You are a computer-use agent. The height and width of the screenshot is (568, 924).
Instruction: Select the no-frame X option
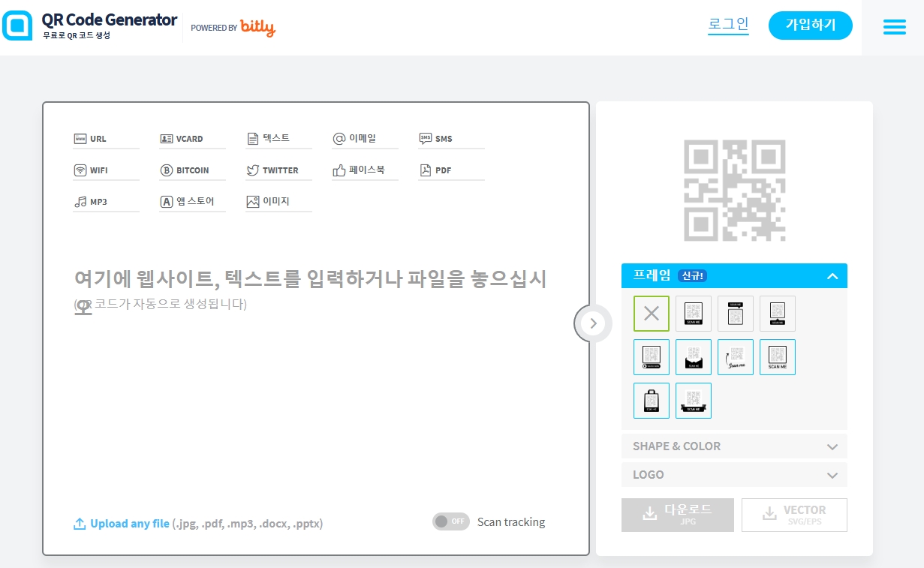652,314
